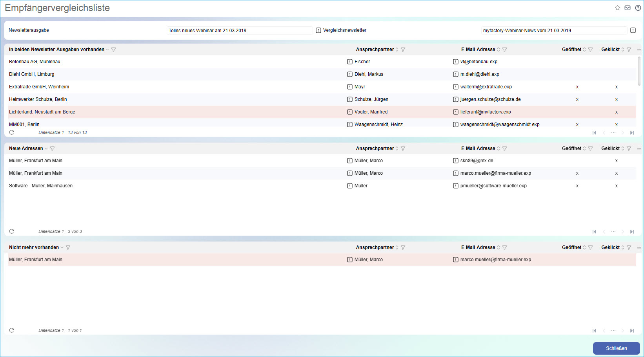The width and height of the screenshot is (644, 357).
Task: Filter the 'In beiden Newsletter-Ausgaben vorhanden' column
Action: click(x=114, y=49)
